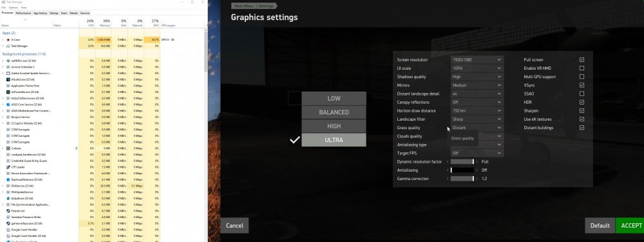Open the Startup tab
Image resolution: width=644 pixels, height=242 pixels.
(x=54, y=13)
